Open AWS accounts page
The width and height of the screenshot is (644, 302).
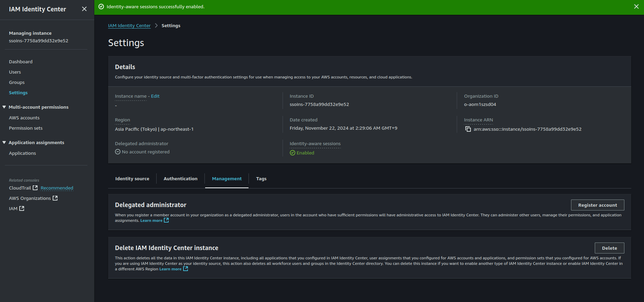click(x=24, y=118)
